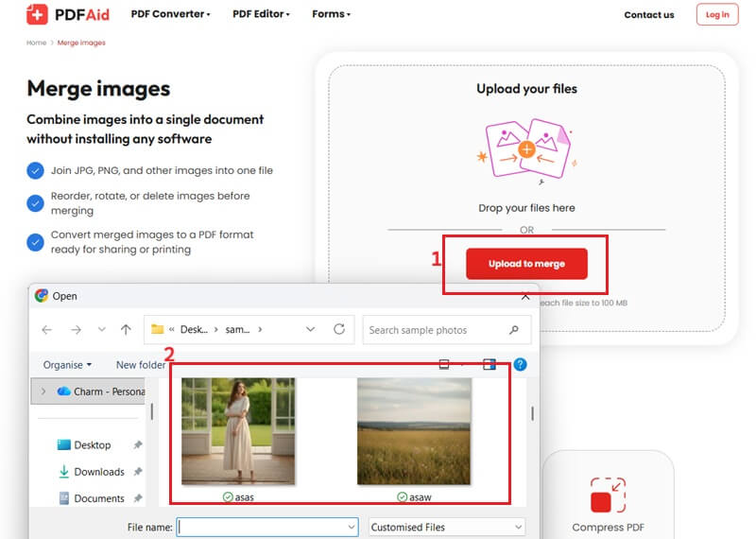Go to Contact us page
Image resolution: width=756 pixels, height=539 pixels.
pos(649,15)
